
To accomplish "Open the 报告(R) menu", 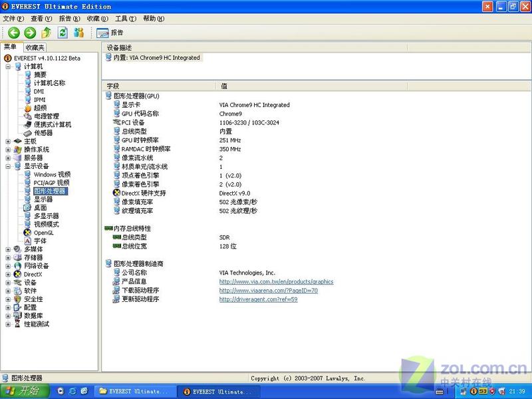I will point(69,19).
